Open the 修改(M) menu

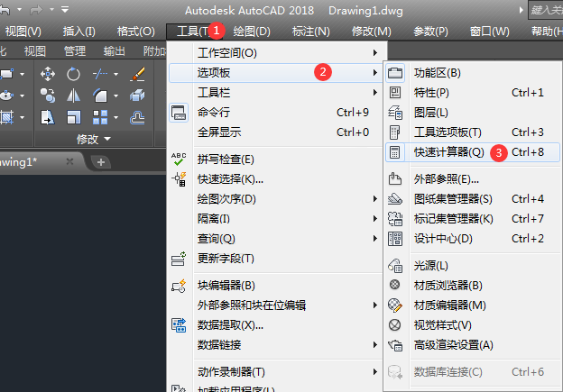371,32
